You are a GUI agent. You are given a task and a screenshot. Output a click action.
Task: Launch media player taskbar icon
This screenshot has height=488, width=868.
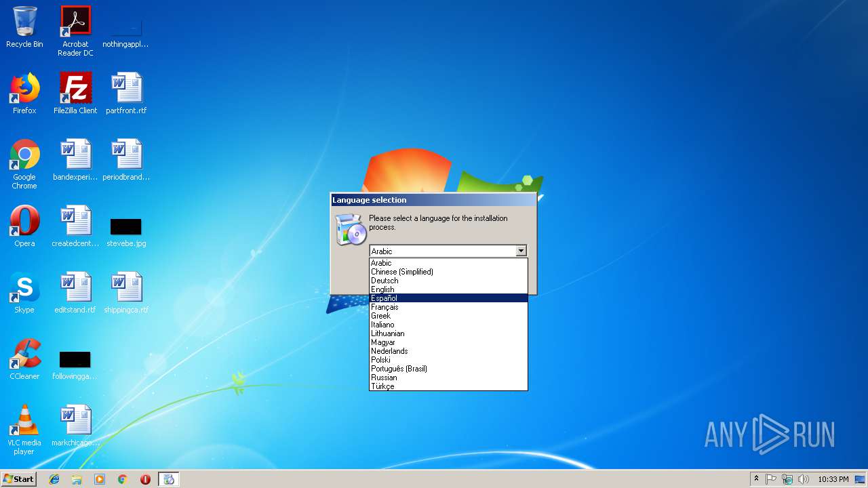click(100, 479)
